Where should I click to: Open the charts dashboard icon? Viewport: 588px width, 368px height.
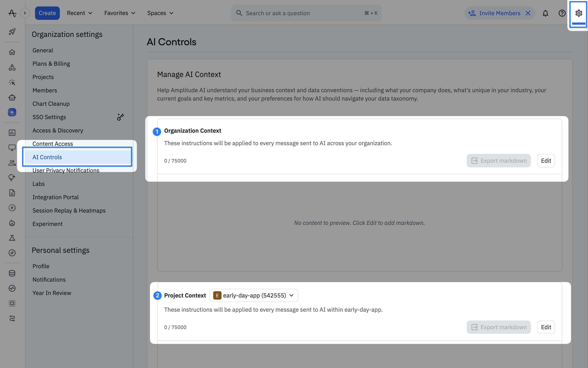pyautogui.click(x=12, y=133)
